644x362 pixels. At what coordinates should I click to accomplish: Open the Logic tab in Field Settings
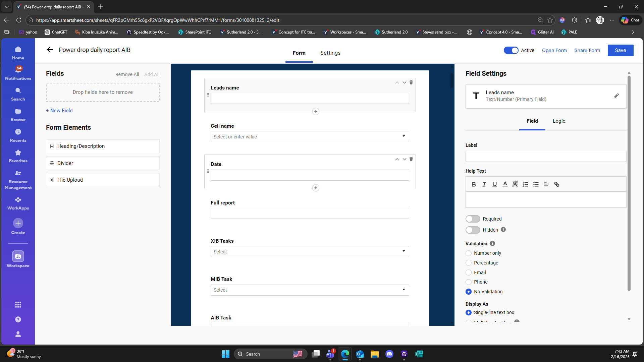pyautogui.click(x=559, y=121)
